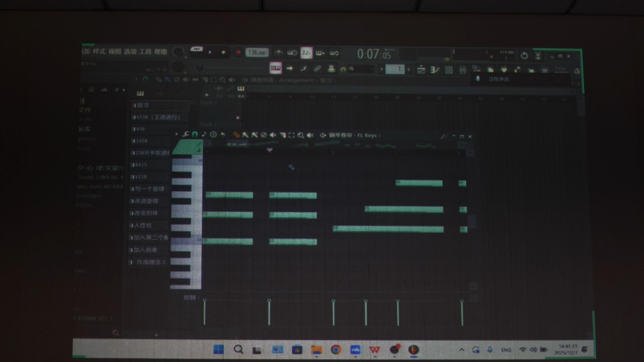Toggle the metronome icon

pos(278,53)
